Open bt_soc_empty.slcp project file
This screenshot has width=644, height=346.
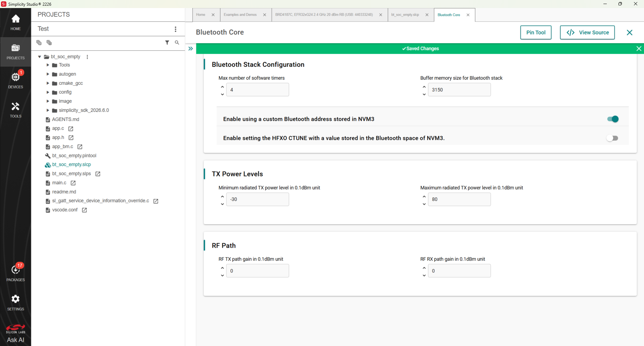pyautogui.click(x=71, y=165)
